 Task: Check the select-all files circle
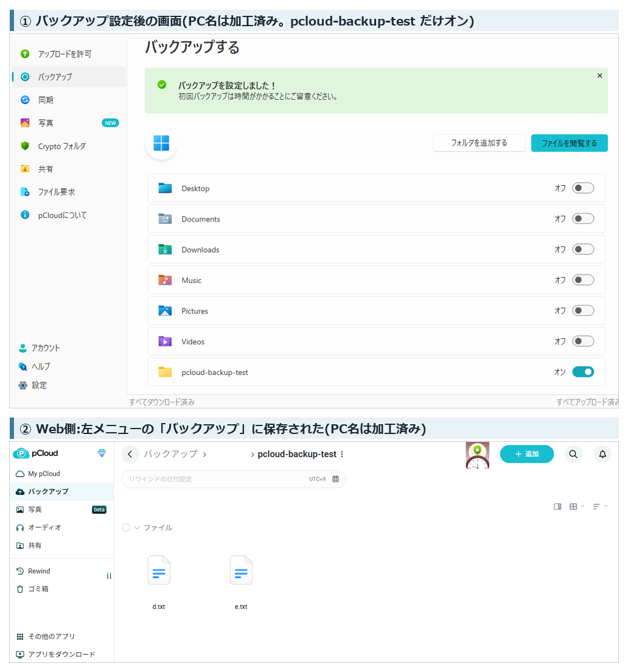coord(126,528)
